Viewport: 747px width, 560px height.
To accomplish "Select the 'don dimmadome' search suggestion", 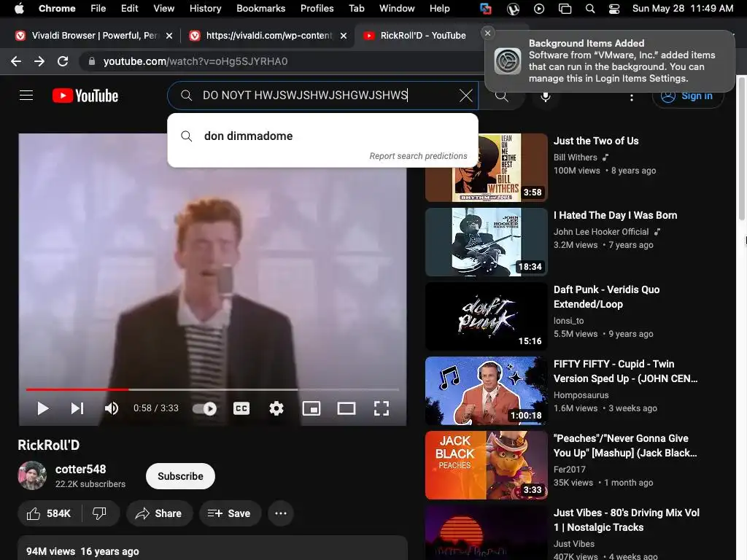I will [x=322, y=136].
